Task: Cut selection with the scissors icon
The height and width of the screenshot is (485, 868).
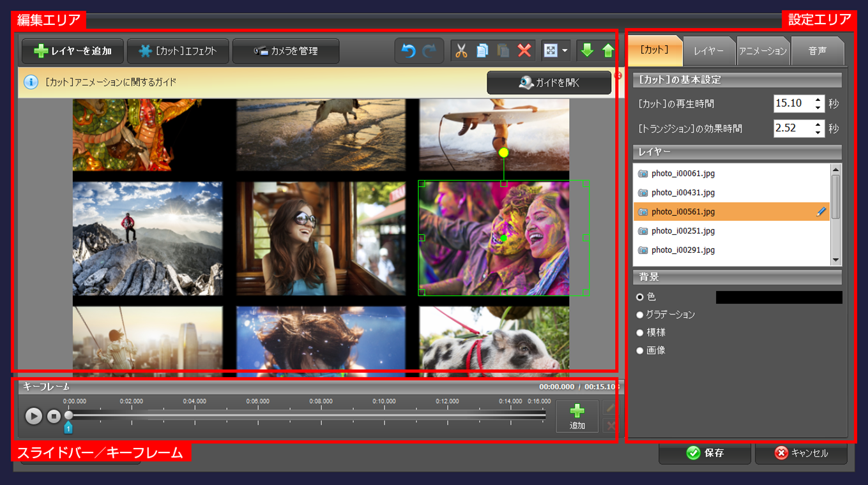Action: pos(461,51)
